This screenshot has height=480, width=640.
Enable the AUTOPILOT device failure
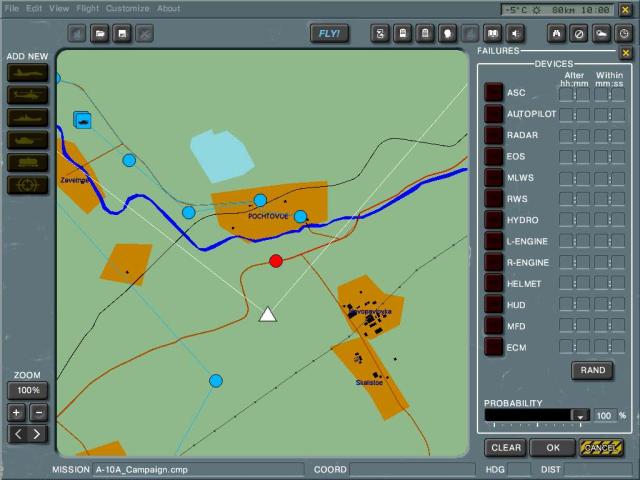click(493, 114)
